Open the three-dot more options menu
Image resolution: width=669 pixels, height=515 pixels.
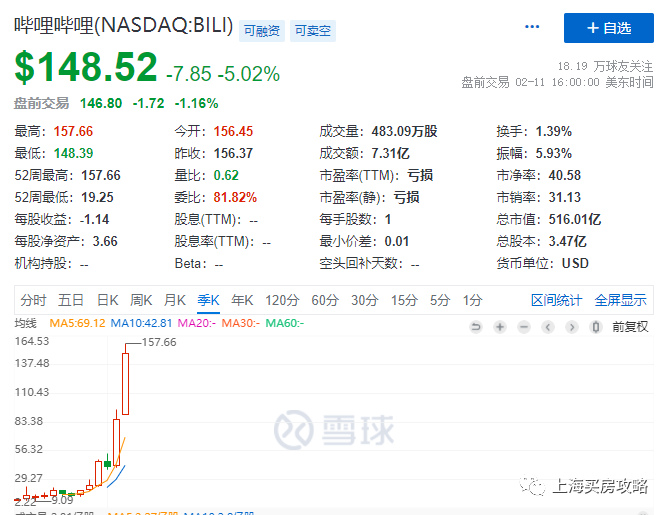click(x=532, y=27)
